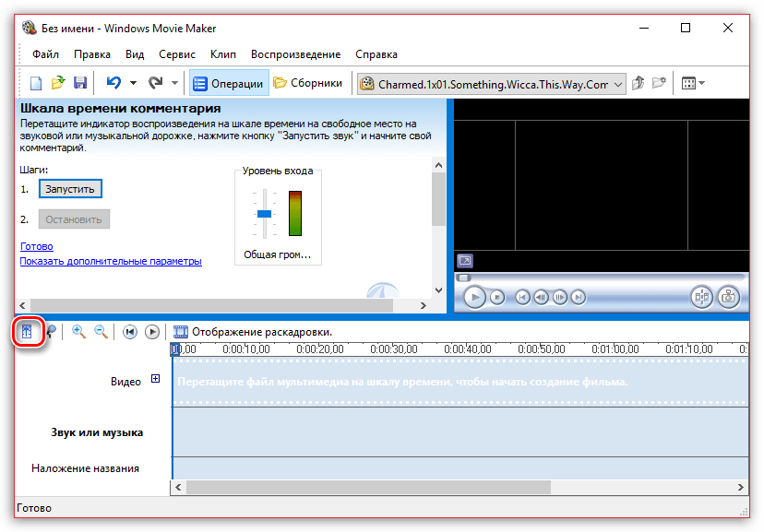The image size is (764, 532).
Task: Open the redo history dropdown arrow
Action: click(x=174, y=83)
